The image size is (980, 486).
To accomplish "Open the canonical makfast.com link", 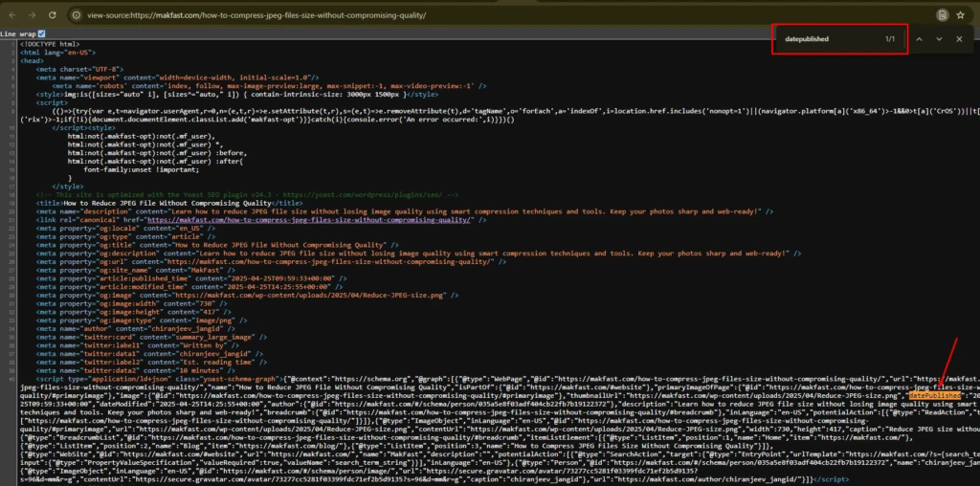I will pyautogui.click(x=311, y=220).
